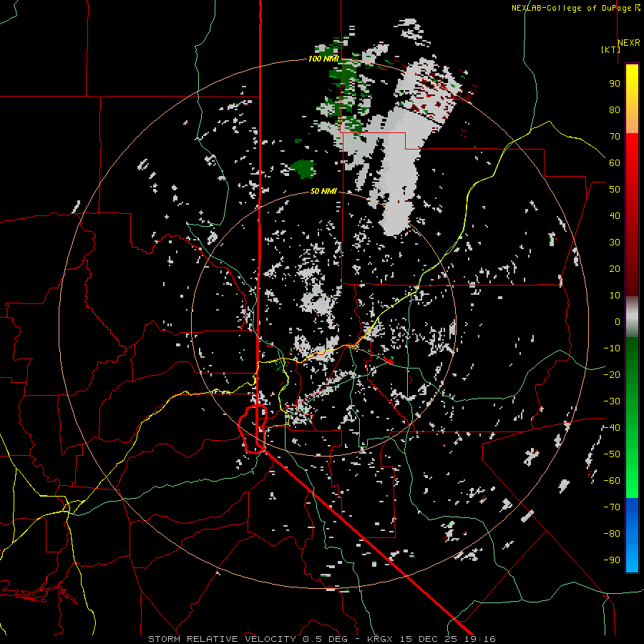The height and width of the screenshot is (644, 644).
Task: Click the -90 value on velocity scale
Action: 612,560
